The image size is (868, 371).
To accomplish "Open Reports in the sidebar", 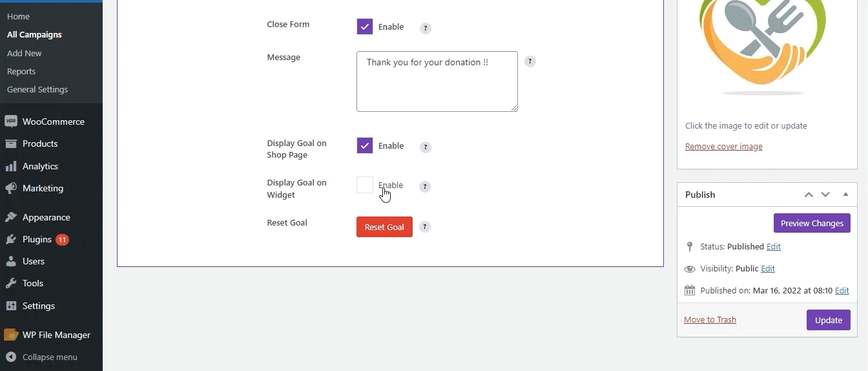I will [21, 71].
